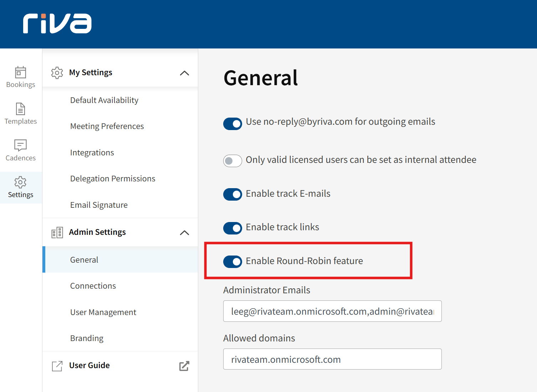Select the Settings gear in left rail
This screenshot has height=392, width=537.
(21, 182)
